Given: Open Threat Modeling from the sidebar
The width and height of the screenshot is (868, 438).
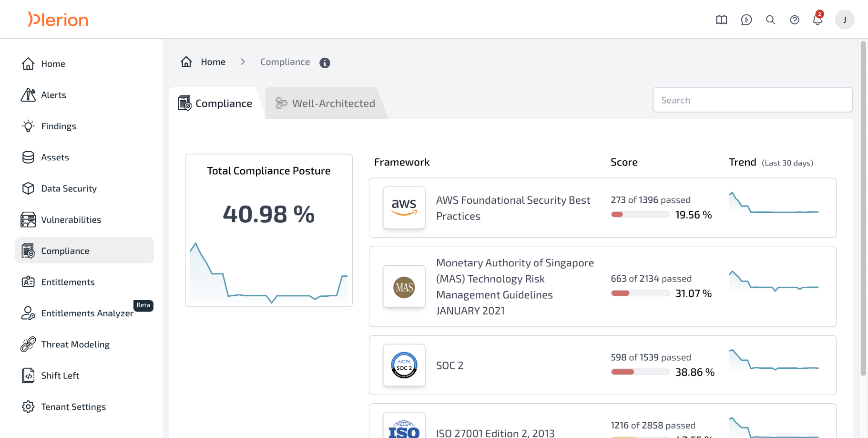Looking at the screenshot, I should tap(84, 344).
